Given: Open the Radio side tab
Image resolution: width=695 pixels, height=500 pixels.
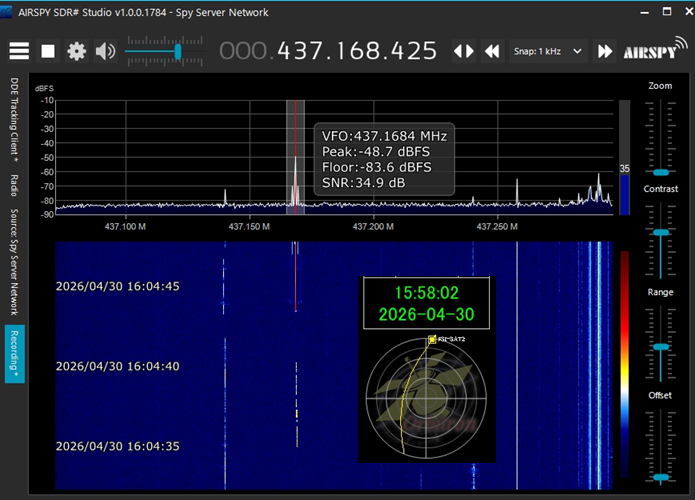Looking at the screenshot, I should tap(15, 185).
